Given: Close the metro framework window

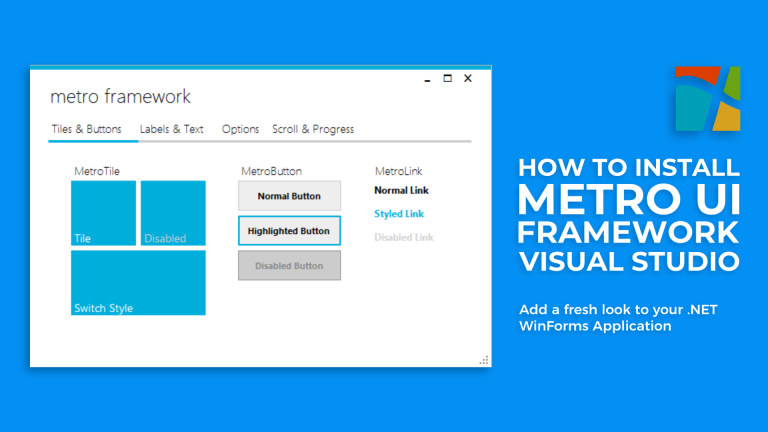Looking at the screenshot, I should pos(468,78).
